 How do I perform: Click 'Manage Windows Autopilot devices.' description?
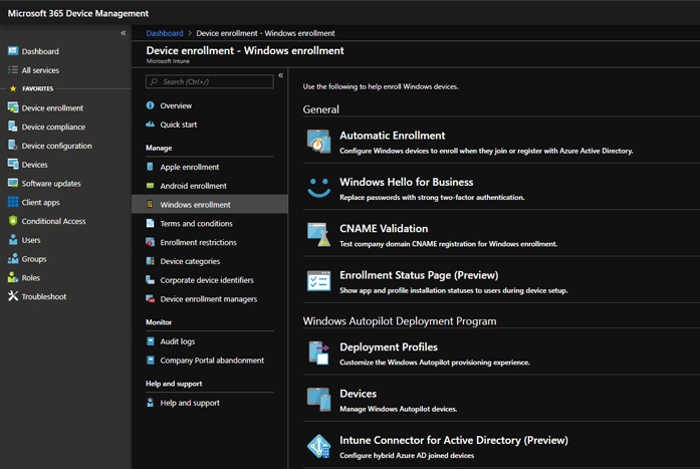tap(398, 409)
